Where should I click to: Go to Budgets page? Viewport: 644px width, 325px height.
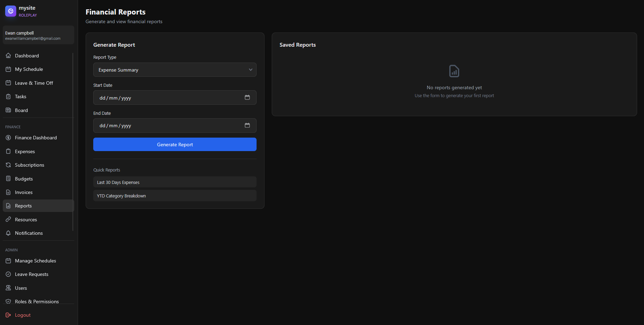pos(24,179)
